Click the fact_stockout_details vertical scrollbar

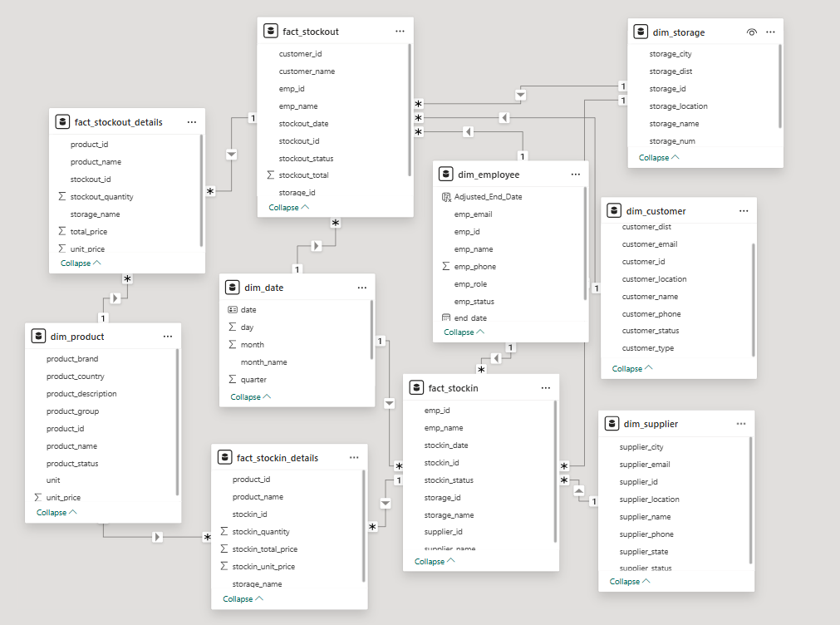click(201, 190)
